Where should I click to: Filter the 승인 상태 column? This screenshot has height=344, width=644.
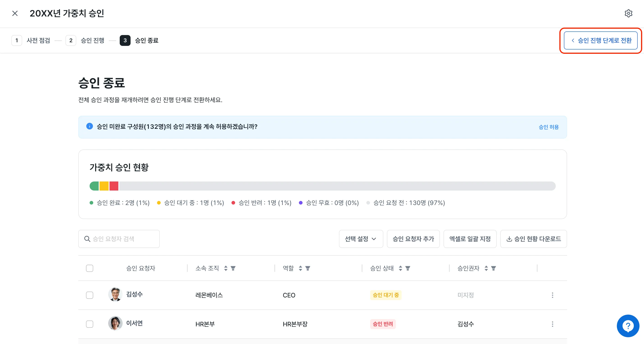point(408,268)
